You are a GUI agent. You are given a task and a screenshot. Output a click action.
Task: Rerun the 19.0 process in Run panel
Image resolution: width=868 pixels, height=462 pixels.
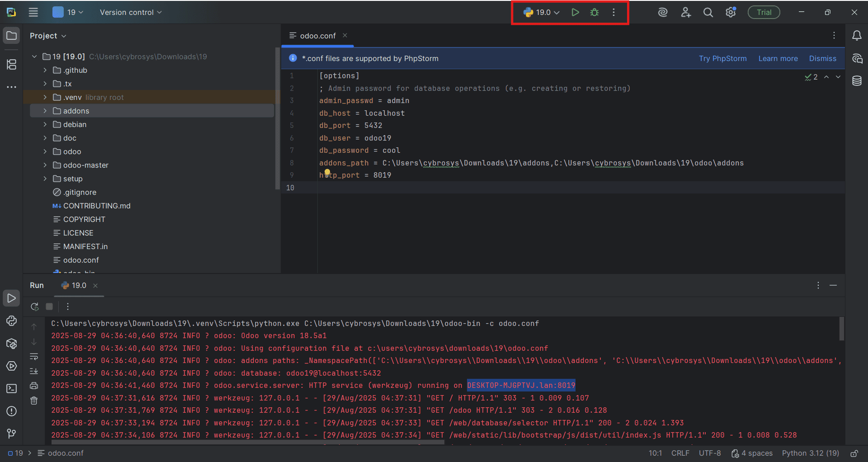34,306
